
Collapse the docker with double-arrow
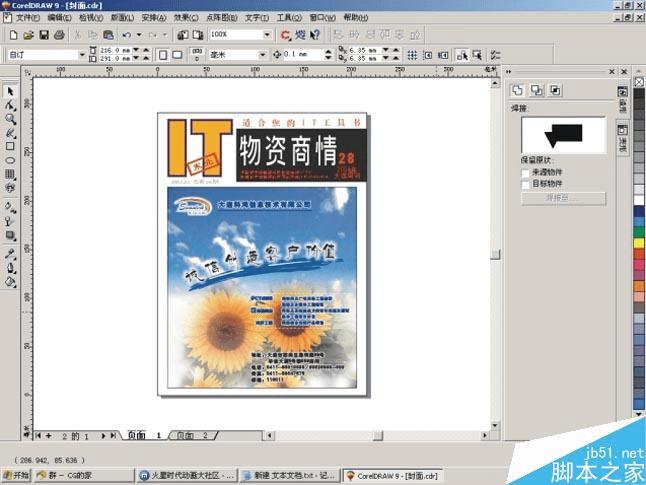point(508,72)
